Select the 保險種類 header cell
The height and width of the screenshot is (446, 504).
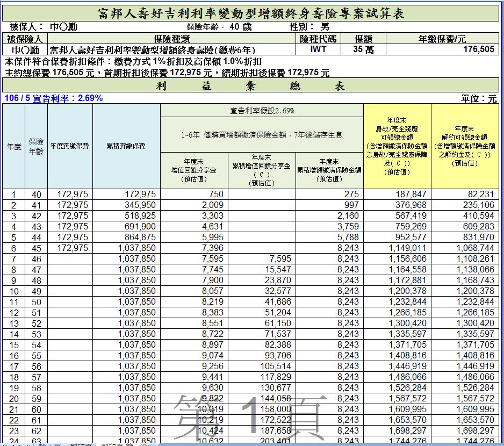pos(171,39)
